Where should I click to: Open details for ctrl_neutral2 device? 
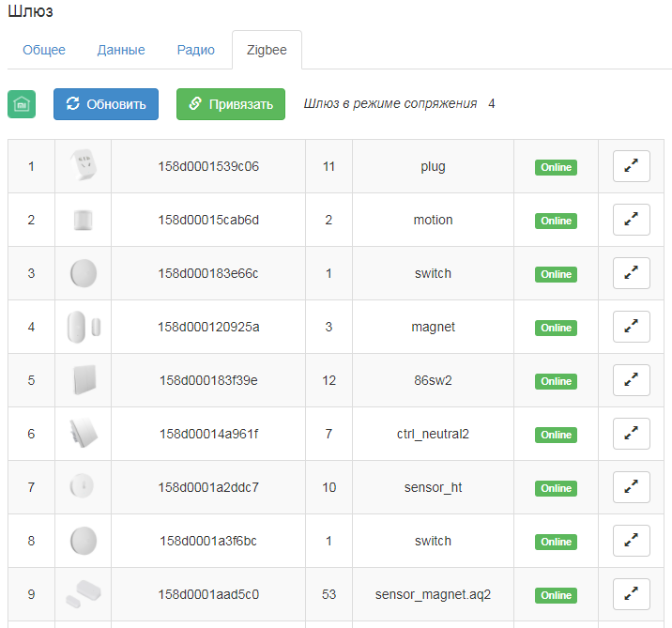click(631, 435)
